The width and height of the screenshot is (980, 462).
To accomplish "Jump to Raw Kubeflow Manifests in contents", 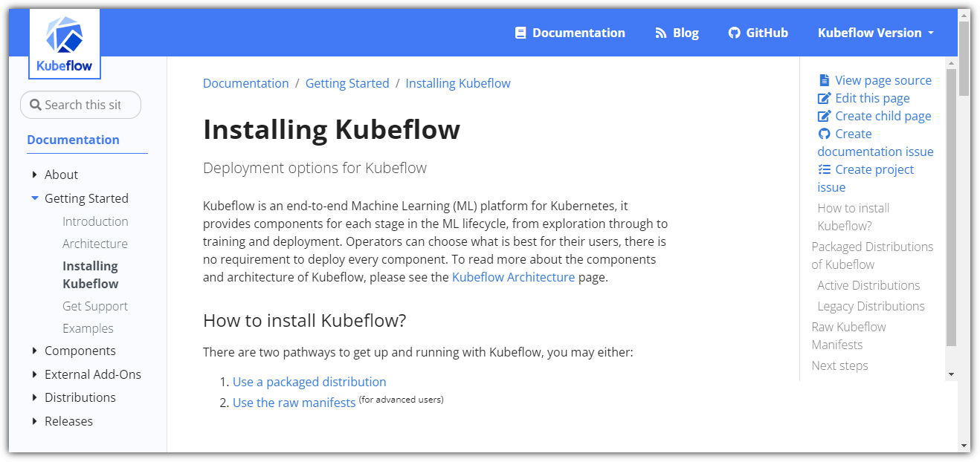I will (x=848, y=336).
